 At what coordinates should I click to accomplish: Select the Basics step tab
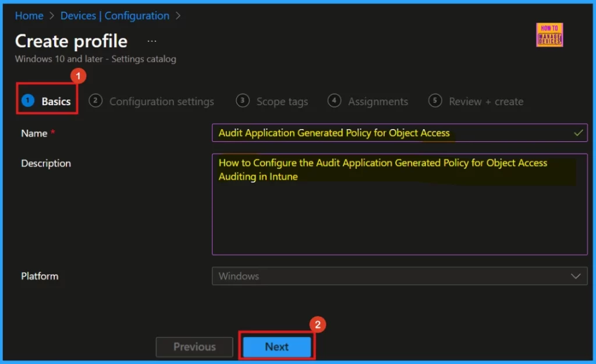point(47,101)
